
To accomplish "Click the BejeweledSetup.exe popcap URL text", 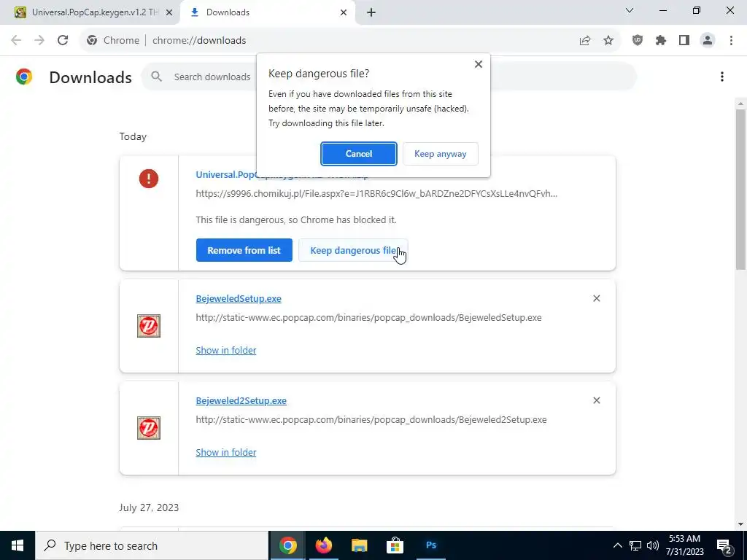I will (368, 318).
